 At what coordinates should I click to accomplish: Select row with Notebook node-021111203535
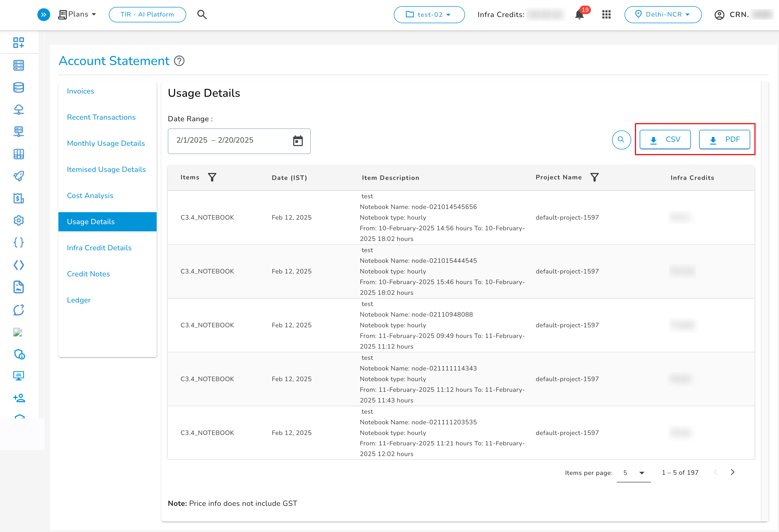point(461,433)
